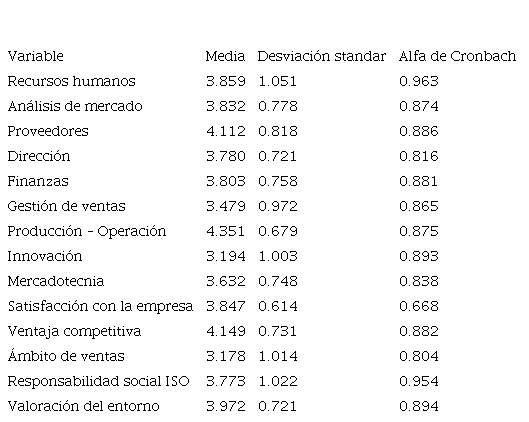Select the Mercadotecnia row label
529x422 pixels.
[x=56, y=281]
